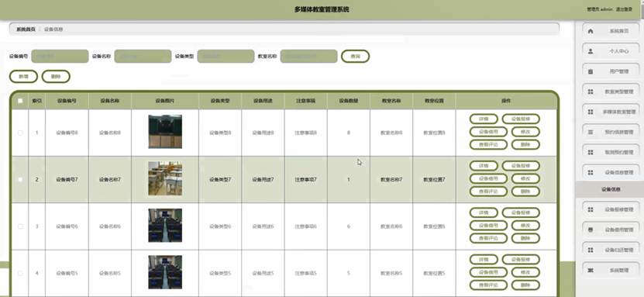Open 系统首页 home icon in sidebar
The width and height of the screenshot is (644, 297).
coord(591,31)
